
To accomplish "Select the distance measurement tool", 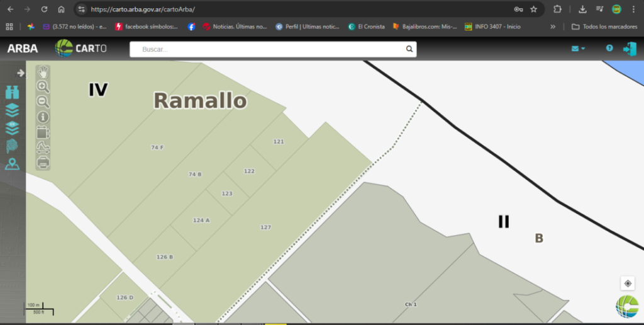I will click(43, 147).
